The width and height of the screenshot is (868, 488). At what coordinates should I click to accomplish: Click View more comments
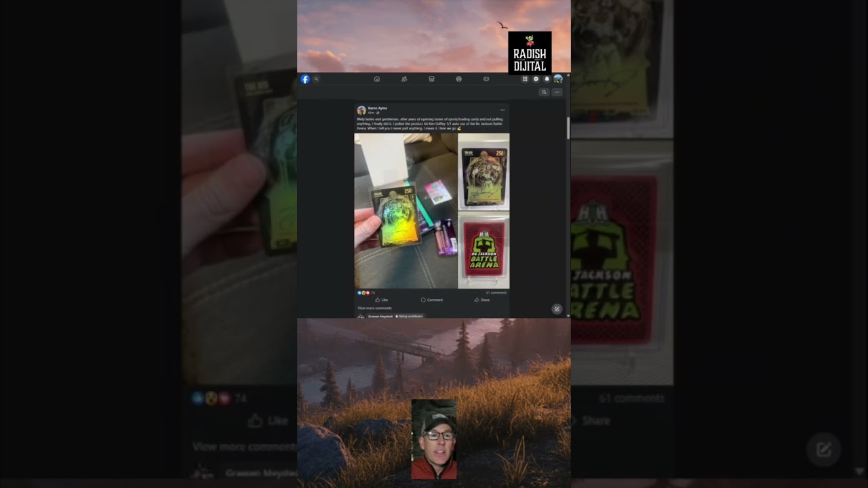pyautogui.click(x=374, y=308)
